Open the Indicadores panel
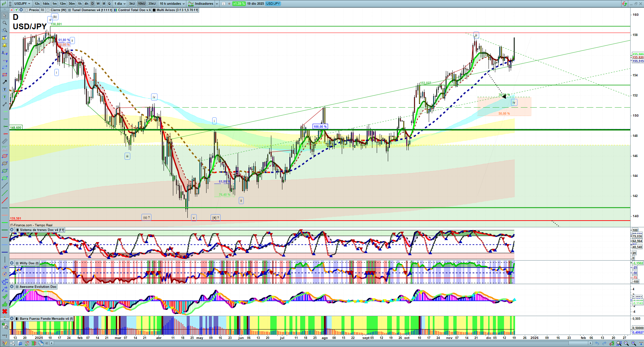 point(204,4)
